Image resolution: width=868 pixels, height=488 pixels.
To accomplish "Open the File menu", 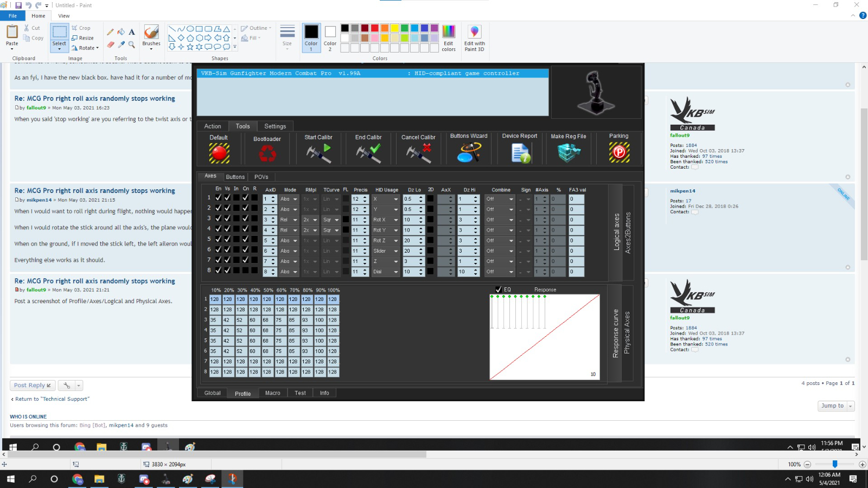I will tap(12, 16).
